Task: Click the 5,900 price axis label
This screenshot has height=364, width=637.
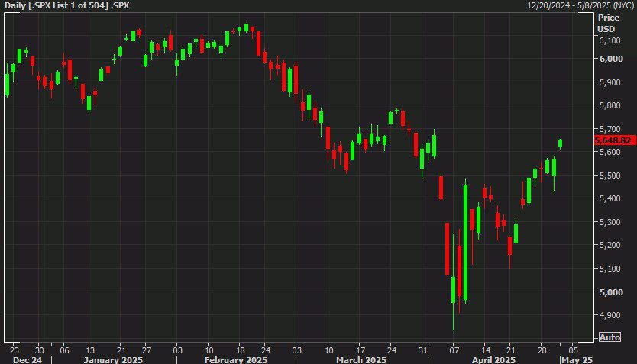Action: click(610, 82)
